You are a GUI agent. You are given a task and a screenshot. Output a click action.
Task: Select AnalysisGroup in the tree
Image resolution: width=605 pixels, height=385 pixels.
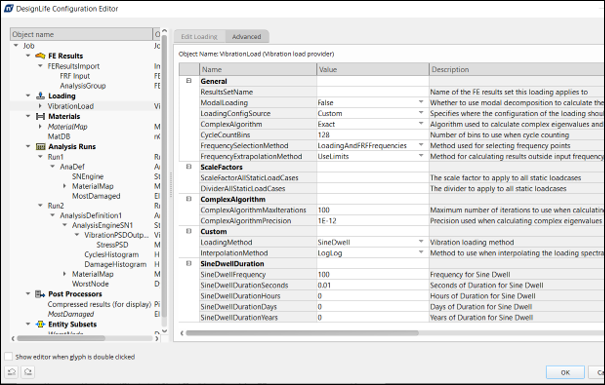(83, 86)
